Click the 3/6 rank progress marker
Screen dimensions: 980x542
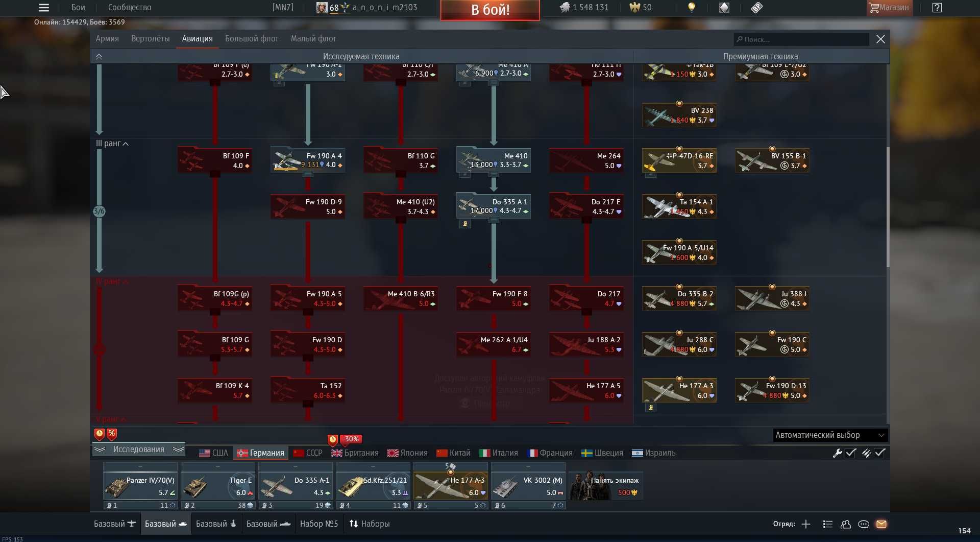(x=99, y=211)
